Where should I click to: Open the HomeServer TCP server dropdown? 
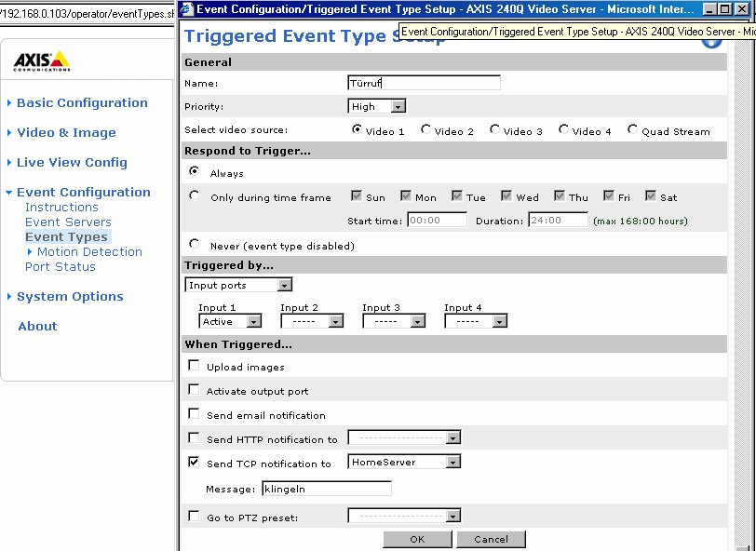pyautogui.click(x=404, y=462)
